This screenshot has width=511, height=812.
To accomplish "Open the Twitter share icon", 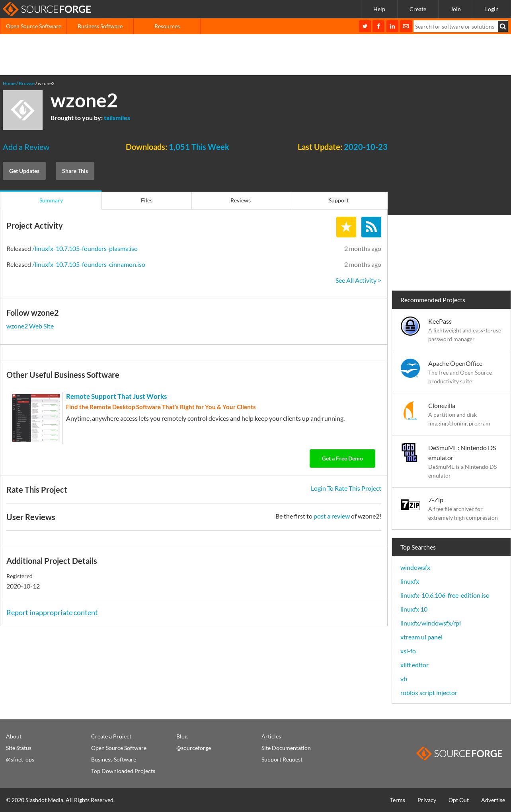I will pos(365,26).
